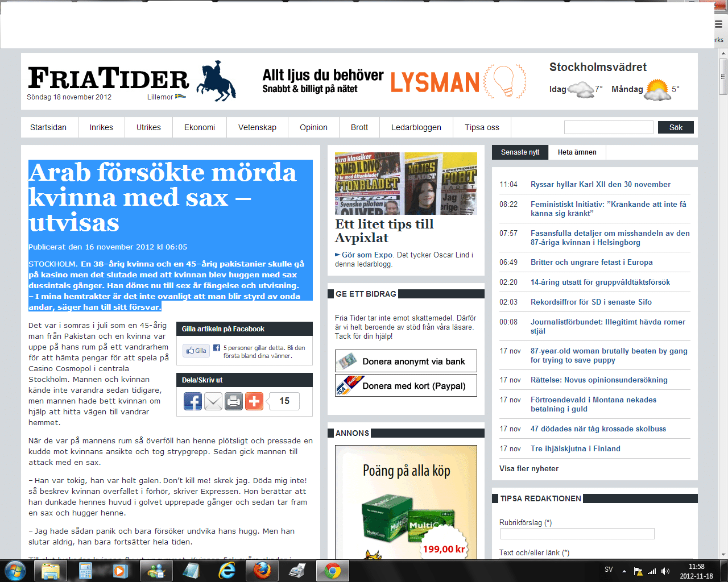Open more sharing options plus icon
728x582 pixels.
click(x=254, y=401)
